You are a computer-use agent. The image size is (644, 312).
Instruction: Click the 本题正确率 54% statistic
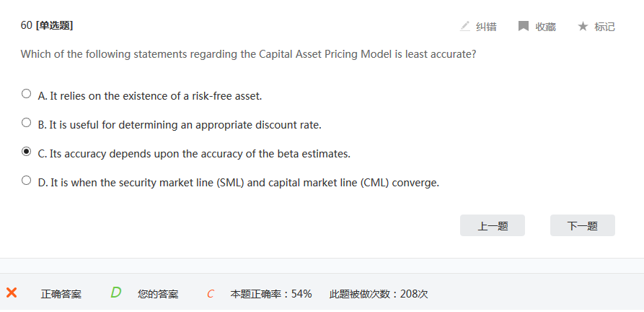click(271, 294)
